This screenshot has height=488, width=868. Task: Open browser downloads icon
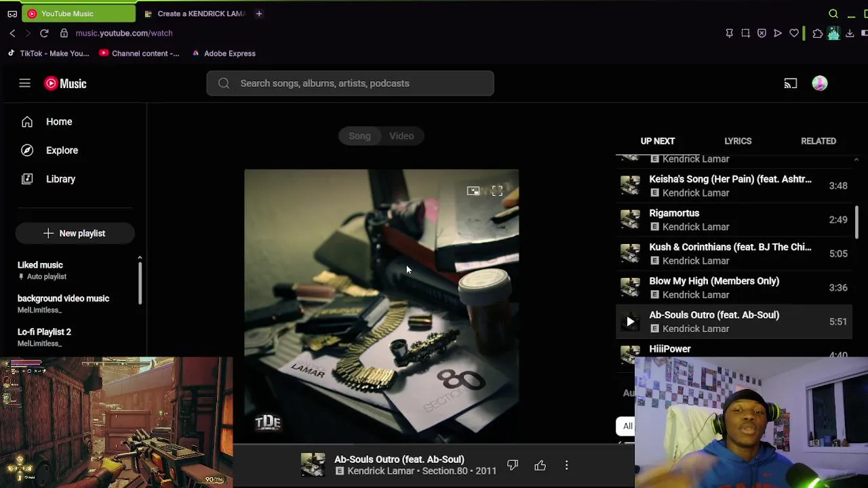[850, 33]
